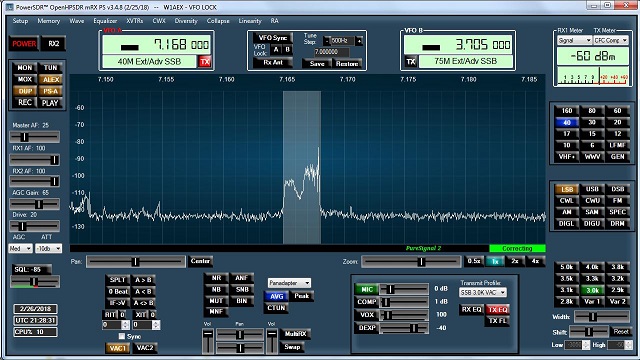Select the WWV band button
Viewport: 640px width, 360px height.
pos(592,156)
